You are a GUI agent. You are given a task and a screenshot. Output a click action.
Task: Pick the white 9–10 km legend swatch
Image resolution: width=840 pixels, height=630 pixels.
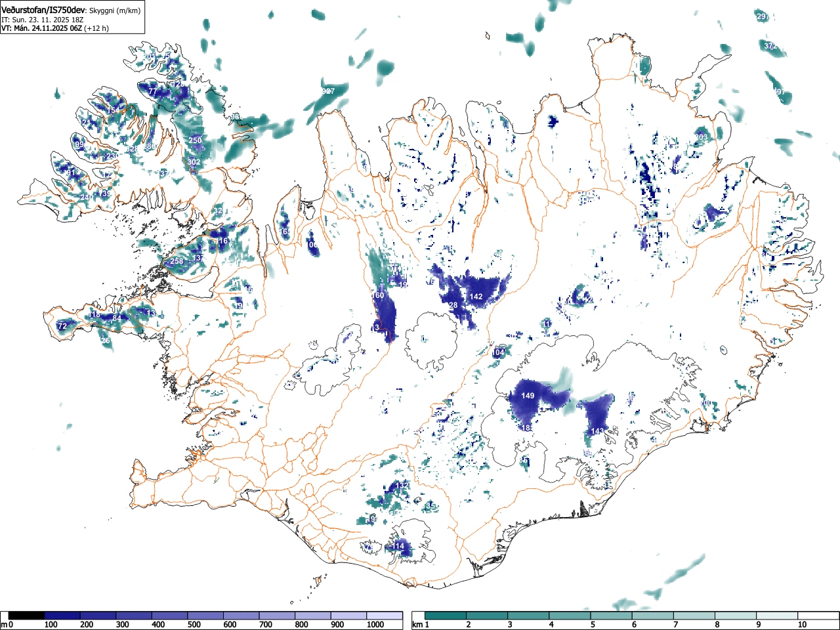click(x=778, y=616)
